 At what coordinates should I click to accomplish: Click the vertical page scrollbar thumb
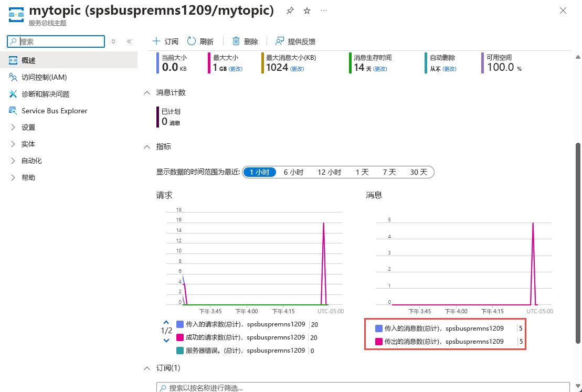point(578,243)
